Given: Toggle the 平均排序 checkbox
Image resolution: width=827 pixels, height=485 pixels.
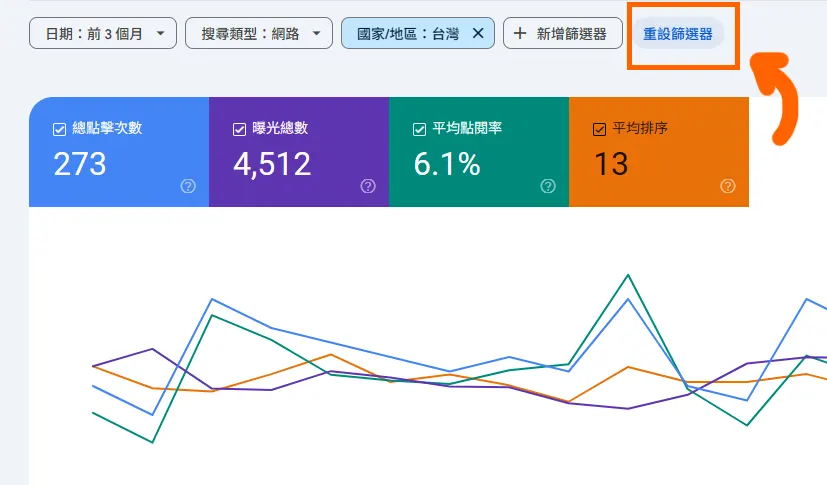Looking at the screenshot, I should tap(599, 129).
